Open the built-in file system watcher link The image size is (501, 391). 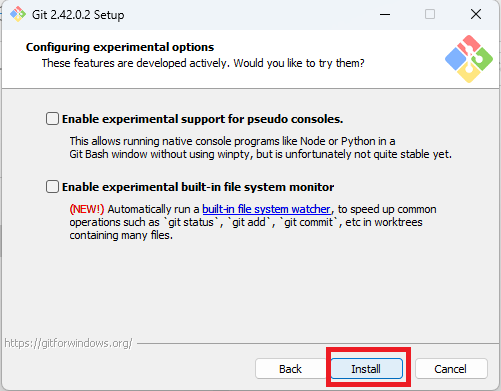tap(266, 209)
